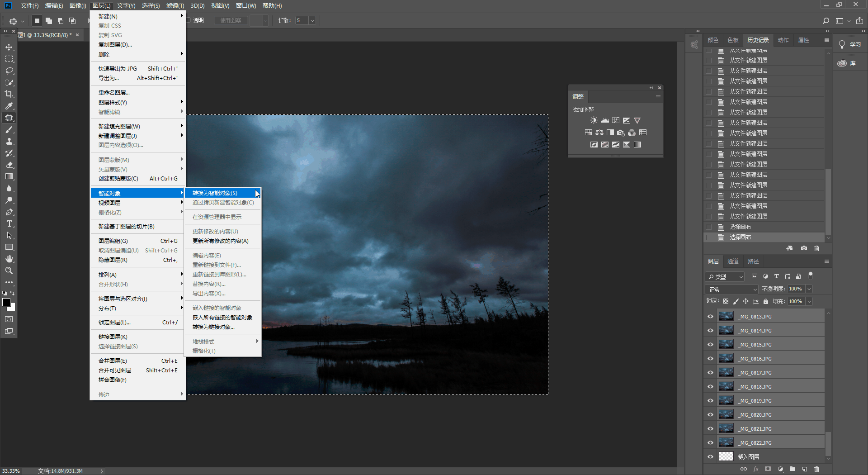Select the Hand tool
This screenshot has width=868, height=475.
pyautogui.click(x=9, y=259)
